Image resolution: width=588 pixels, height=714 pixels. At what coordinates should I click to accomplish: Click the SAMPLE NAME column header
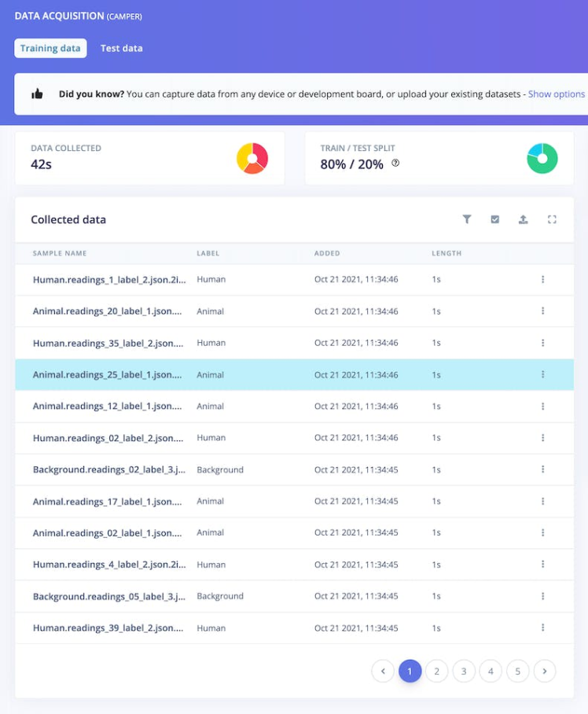pyautogui.click(x=60, y=253)
